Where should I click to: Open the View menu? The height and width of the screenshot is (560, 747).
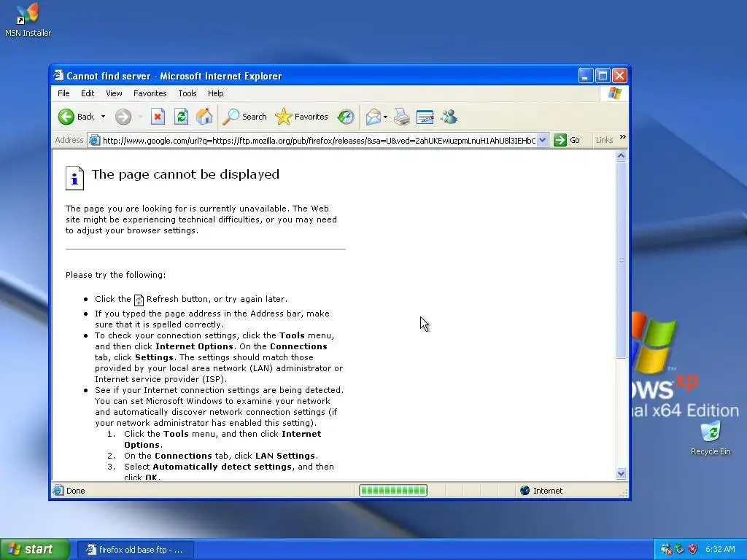pos(114,93)
